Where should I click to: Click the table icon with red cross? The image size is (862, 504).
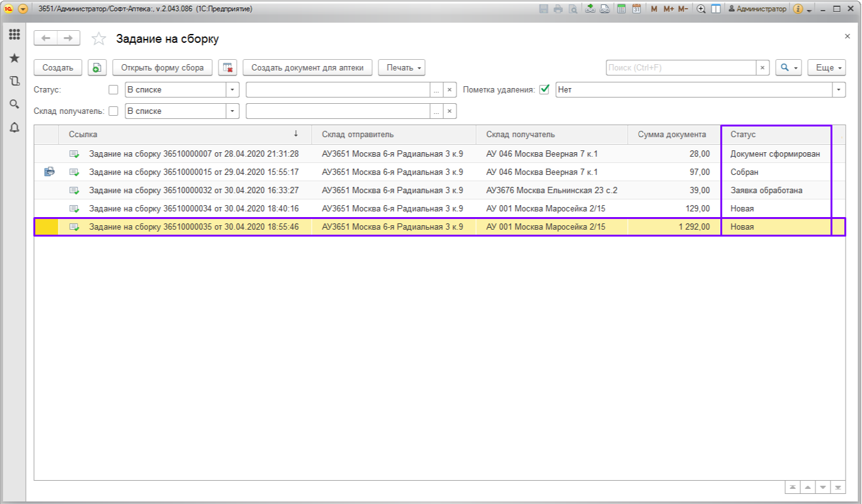tap(229, 68)
